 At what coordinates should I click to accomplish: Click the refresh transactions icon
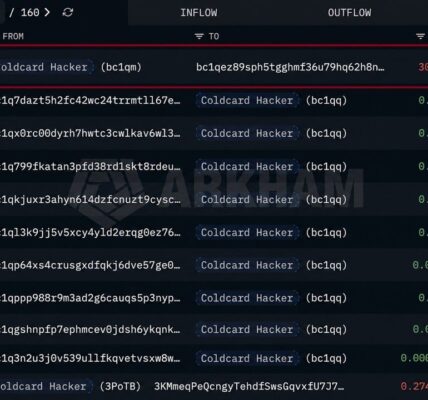tap(68, 13)
